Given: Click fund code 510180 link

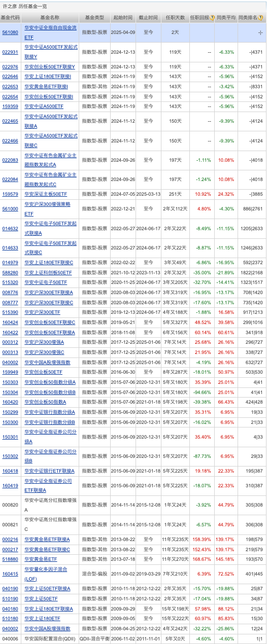Looking at the screenshot, I should [x=10, y=618].
